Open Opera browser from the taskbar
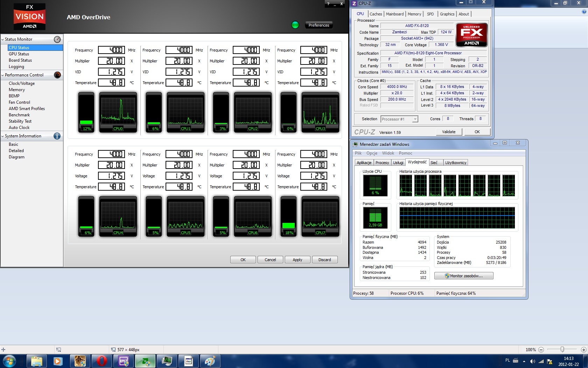Screen dimensions: 588x368 [x=102, y=361]
